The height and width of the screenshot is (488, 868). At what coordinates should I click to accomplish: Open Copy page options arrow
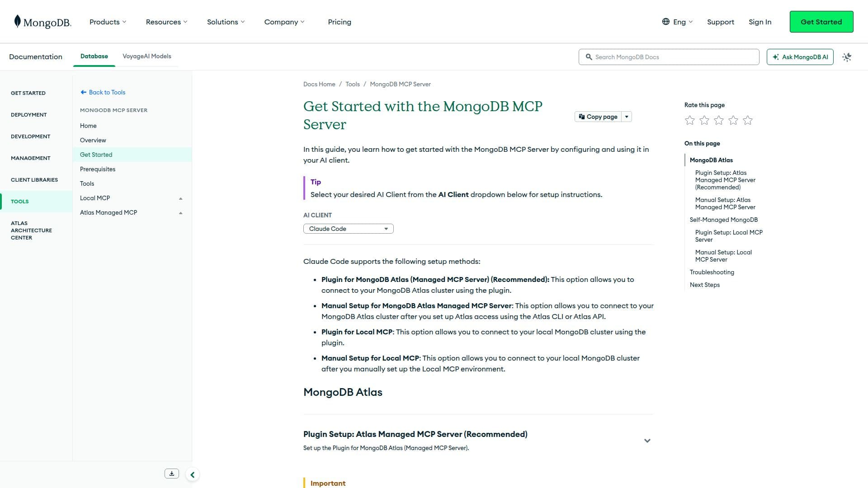(627, 117)
